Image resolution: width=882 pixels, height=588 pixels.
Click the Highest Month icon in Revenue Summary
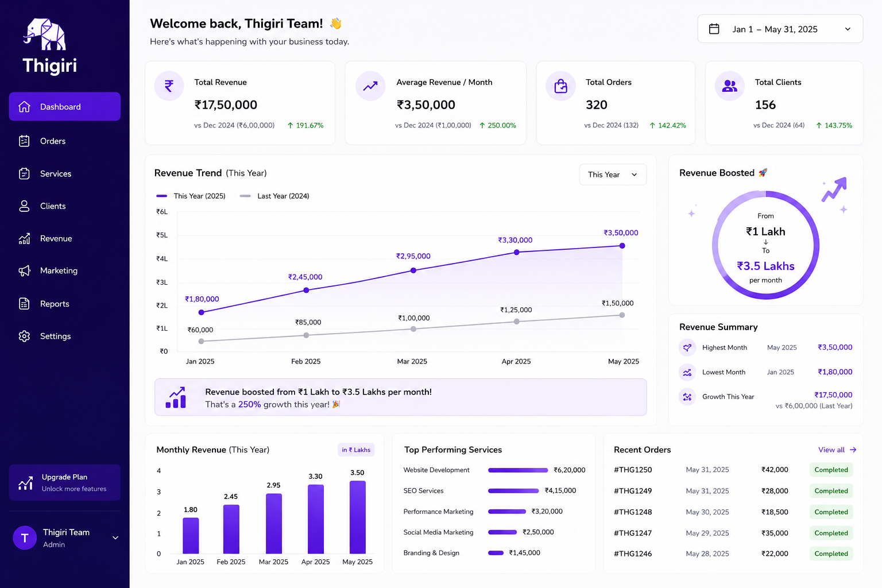pyautogui.click(x=687, y=347)
